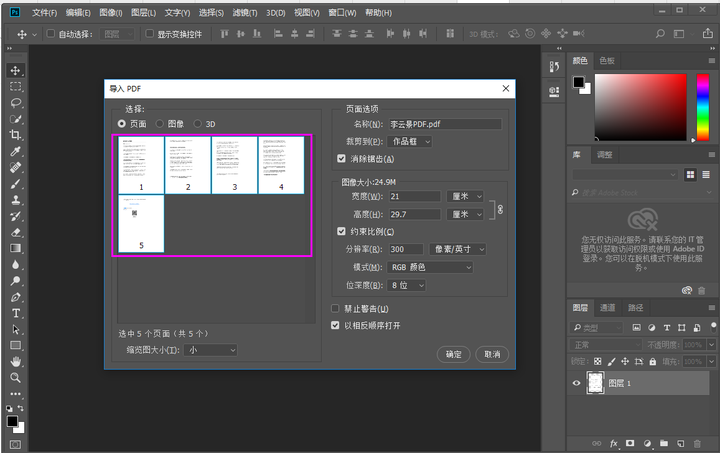Open the 文件 menu
The width and height of the screenshot is (720, 453).
click(x=45, y=13)
